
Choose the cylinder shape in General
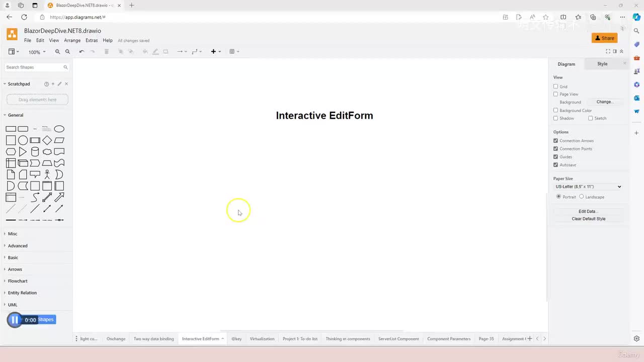click(x=35, y=152)
